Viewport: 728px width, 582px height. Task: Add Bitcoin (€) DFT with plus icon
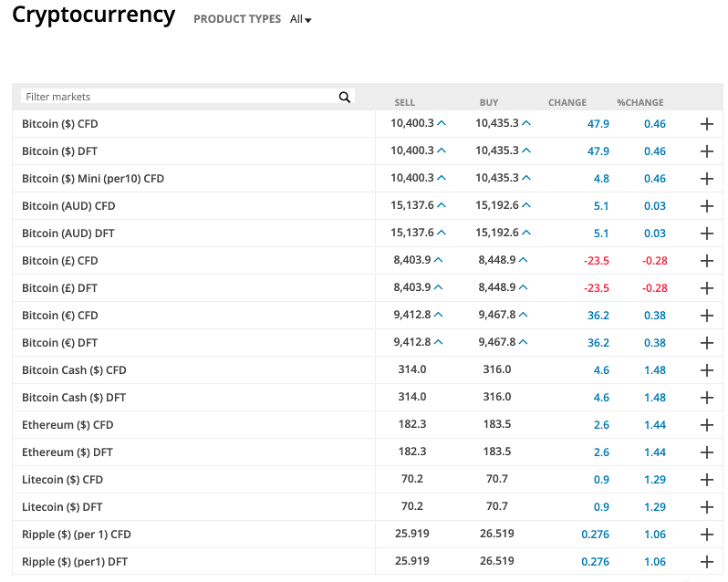coord(707,343)
